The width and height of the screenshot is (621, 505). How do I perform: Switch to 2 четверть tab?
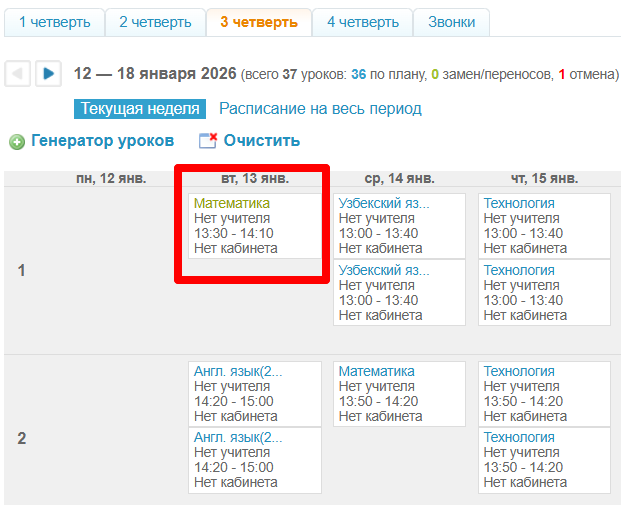pos(155,22)
